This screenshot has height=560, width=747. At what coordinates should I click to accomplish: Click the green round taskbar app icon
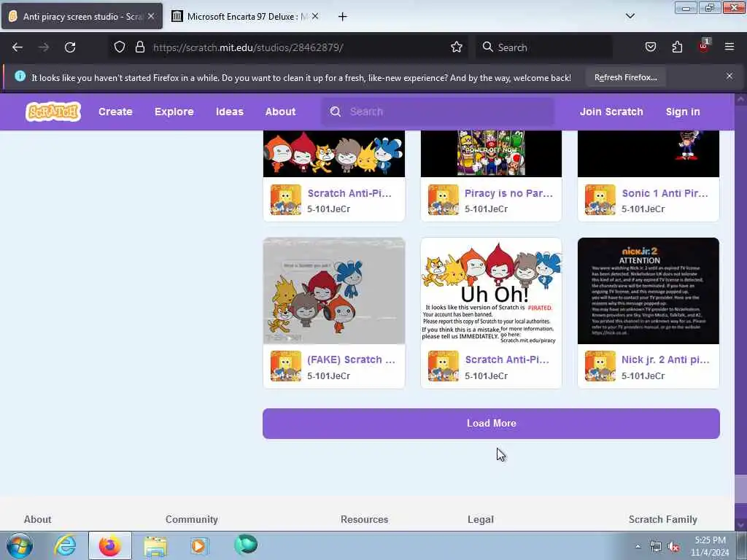click(246, 545)
